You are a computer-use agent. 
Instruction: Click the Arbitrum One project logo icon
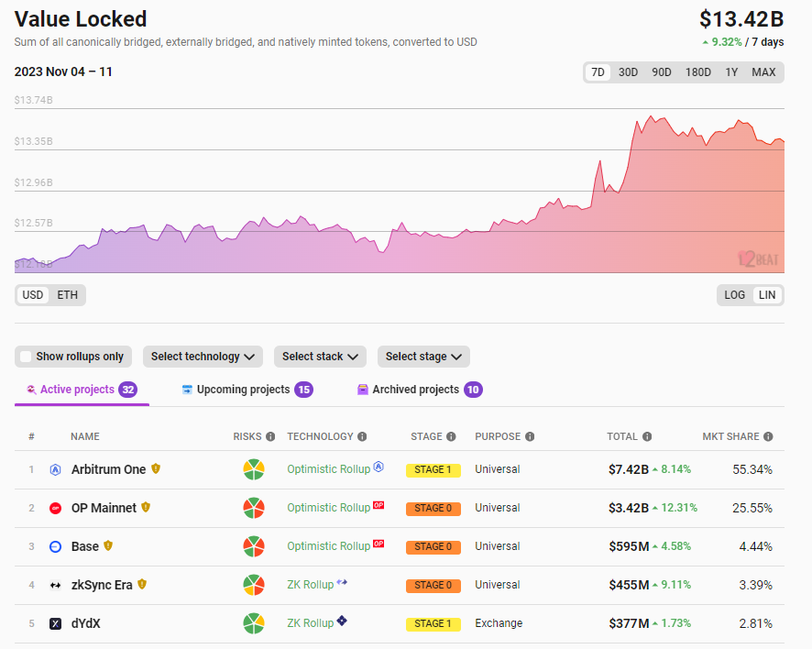(x=55, y=469)
